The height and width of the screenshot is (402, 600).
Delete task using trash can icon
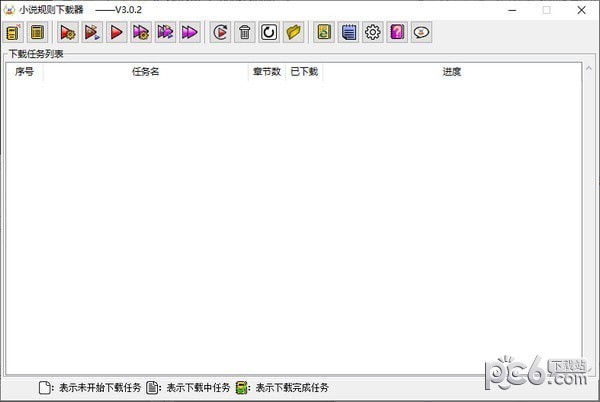pos(245,32)
